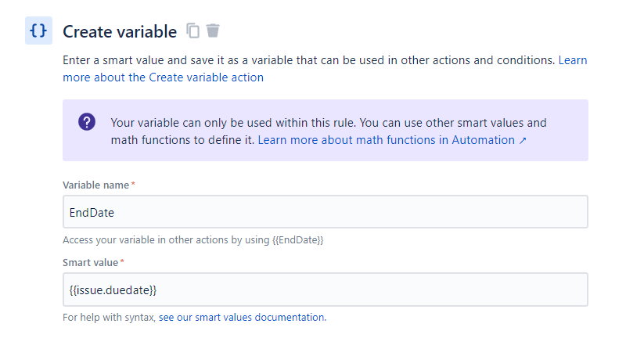The width and height of the screenshot is (644, 338).
Task: Click the 'Smart value' field label
Action: pos(90,263)
